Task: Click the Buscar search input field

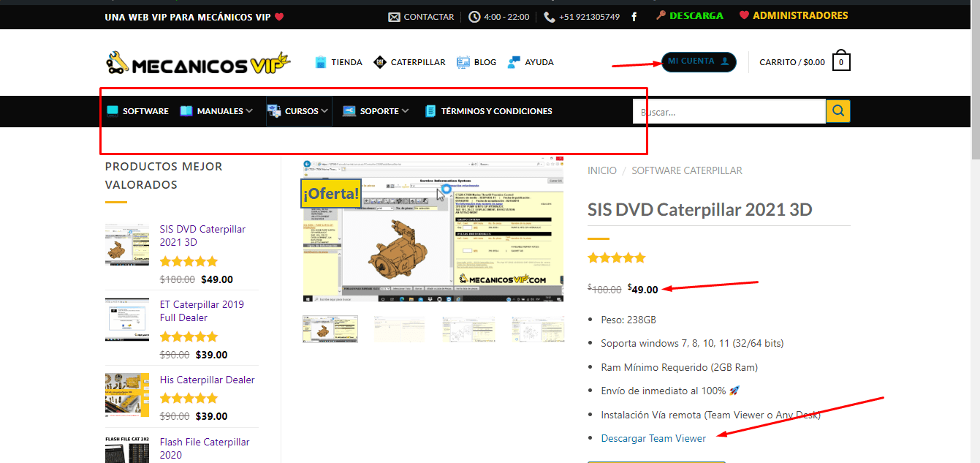Action: (729, 111)
